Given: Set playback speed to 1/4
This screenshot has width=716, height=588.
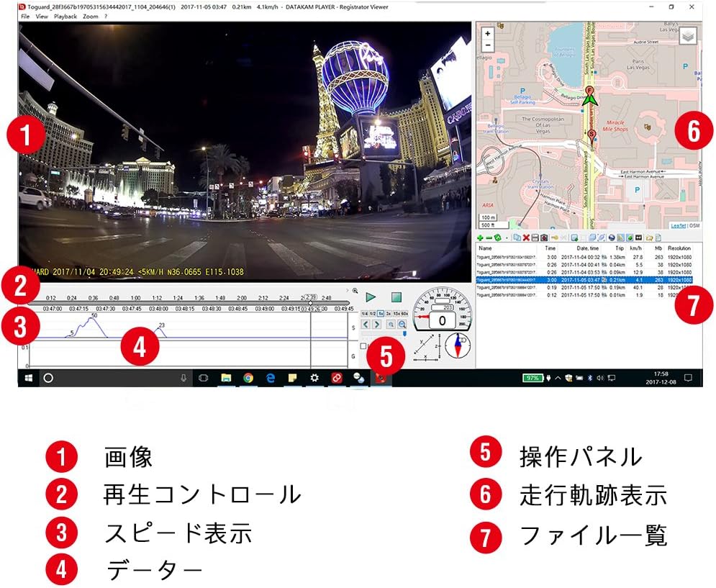Looking at the screenshot, I should coord(363,314).
